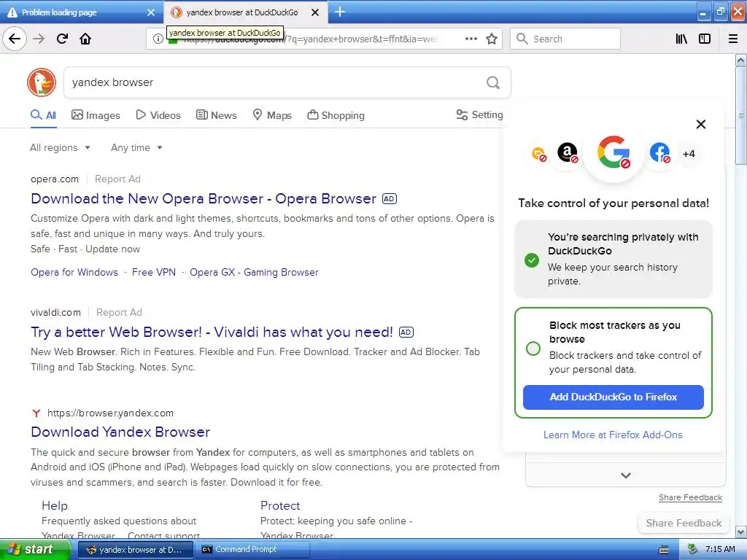This screenshot has width=747, height=560.
Task: Close the Problem loading page tab
Action: 150,12
